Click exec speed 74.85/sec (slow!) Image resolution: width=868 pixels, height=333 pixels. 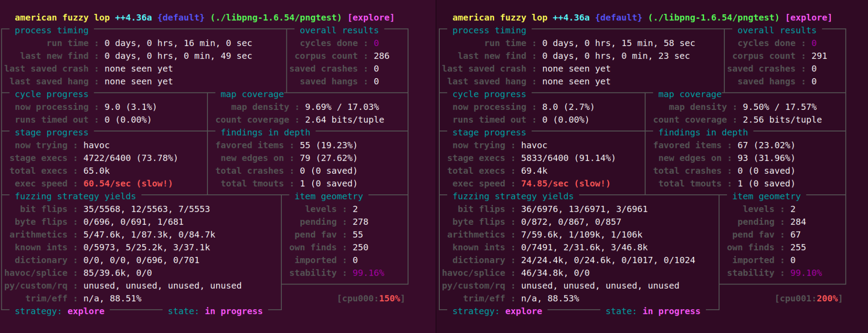[x=566, y=183]
